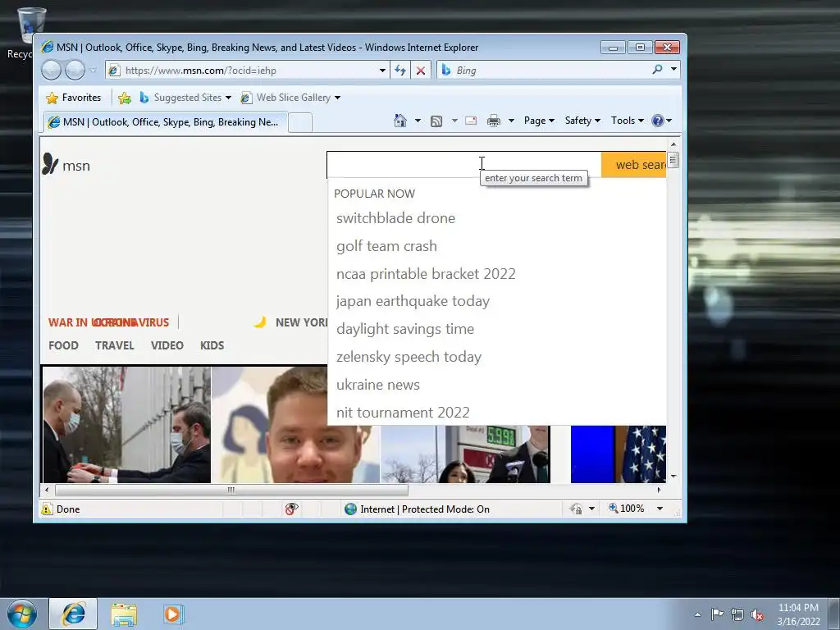Click the vertical scrollbar down arrow

point(673,477)
